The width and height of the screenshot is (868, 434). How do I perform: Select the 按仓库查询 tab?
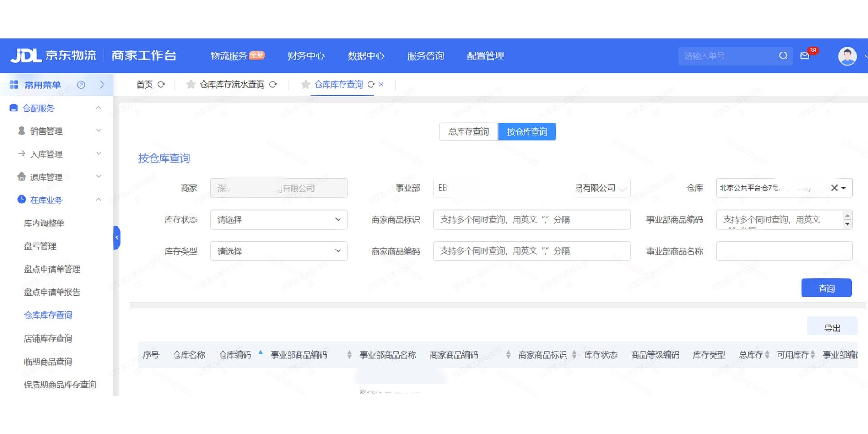(x=527, y=132)
